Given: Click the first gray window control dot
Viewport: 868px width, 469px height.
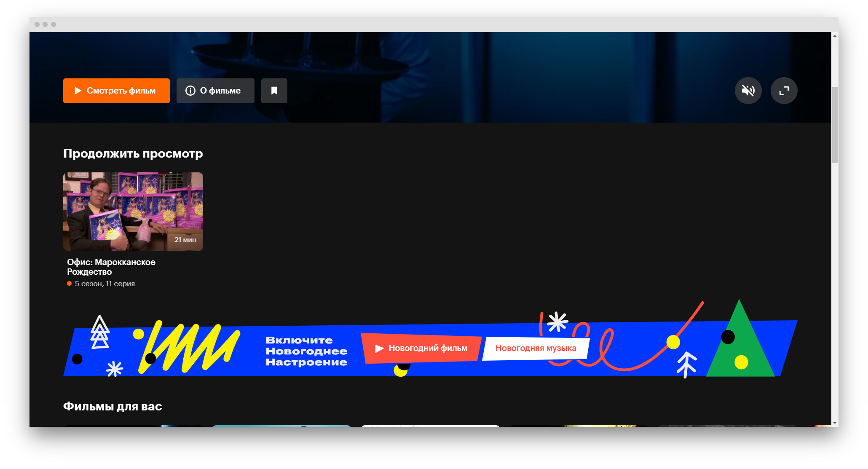Looking at the screenshot, I should 37,24.
